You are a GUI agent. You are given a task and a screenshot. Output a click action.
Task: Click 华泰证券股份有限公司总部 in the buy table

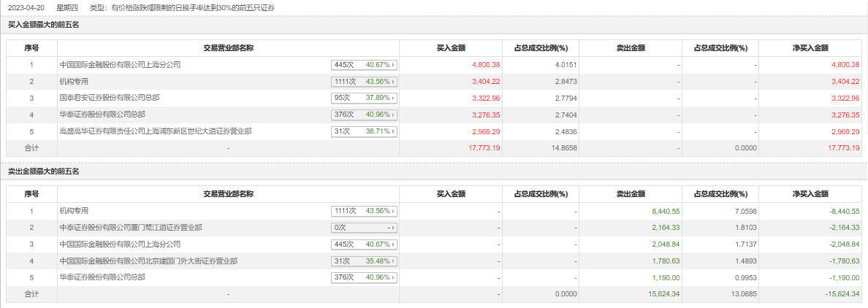tap(102, 115)
